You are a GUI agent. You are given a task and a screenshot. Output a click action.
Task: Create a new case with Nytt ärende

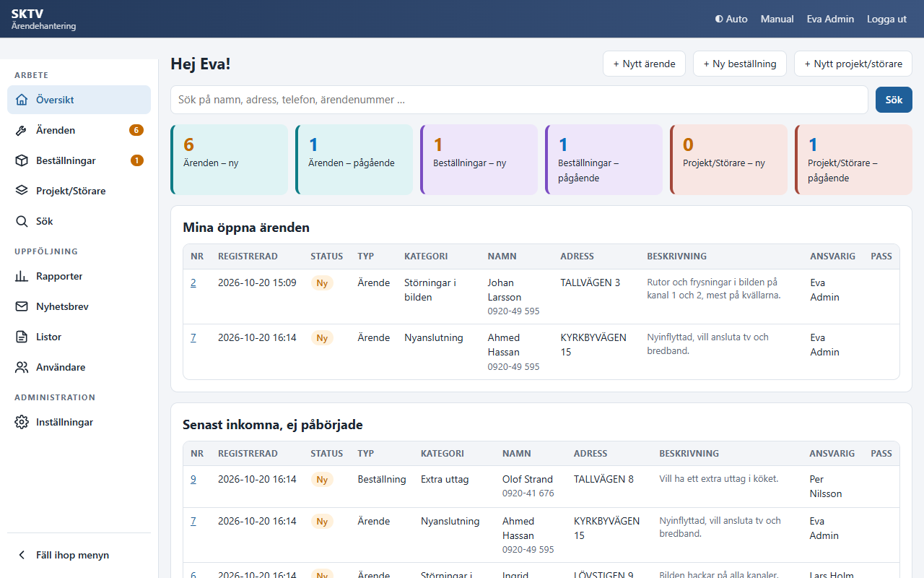tap(644, 64)
